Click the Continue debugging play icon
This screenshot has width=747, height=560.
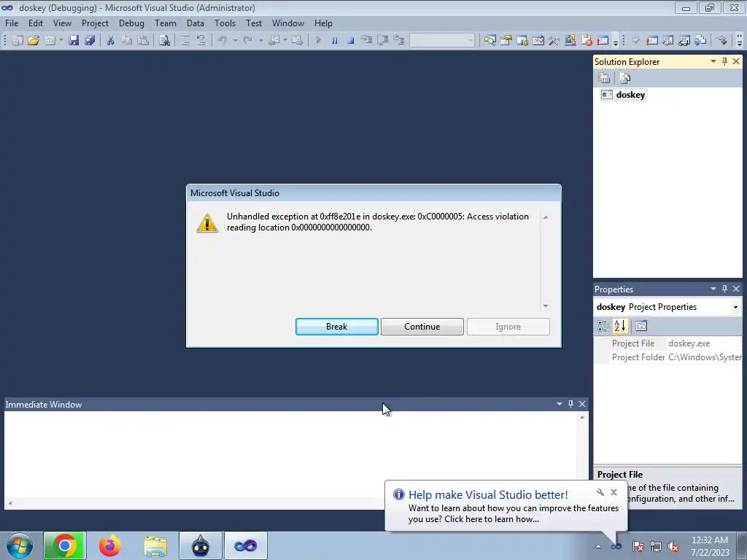point(318,41)
